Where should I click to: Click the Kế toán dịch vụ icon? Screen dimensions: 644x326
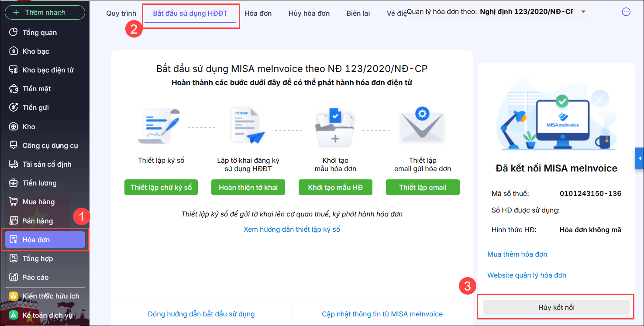pyautogui.click(x=14, y=315)
